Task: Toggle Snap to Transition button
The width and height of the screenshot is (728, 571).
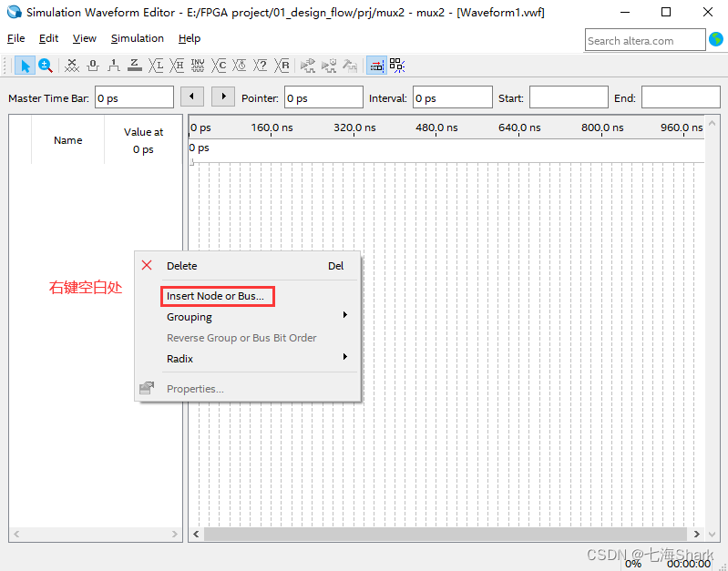Action: click(376, 66)
